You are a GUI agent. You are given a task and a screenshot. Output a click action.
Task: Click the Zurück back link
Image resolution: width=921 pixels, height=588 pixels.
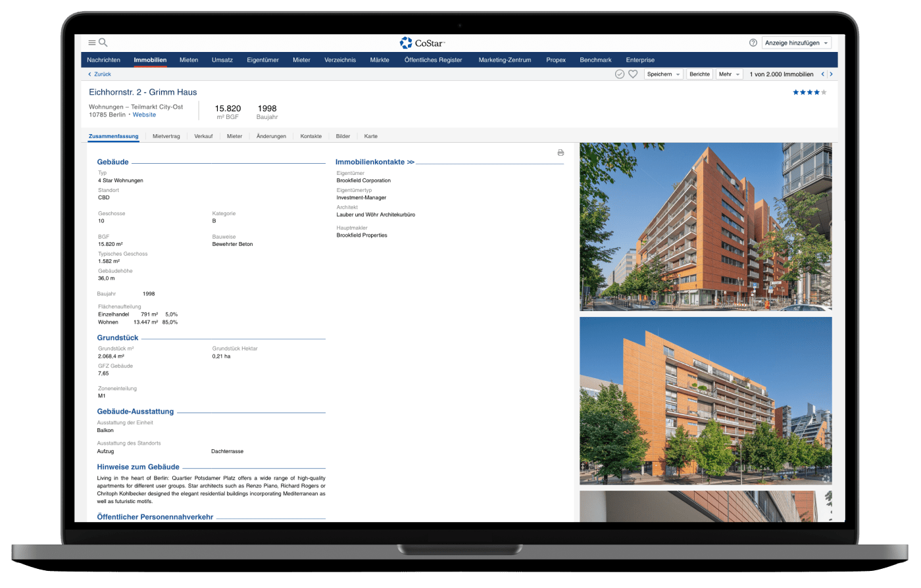(x=100, y=74)
